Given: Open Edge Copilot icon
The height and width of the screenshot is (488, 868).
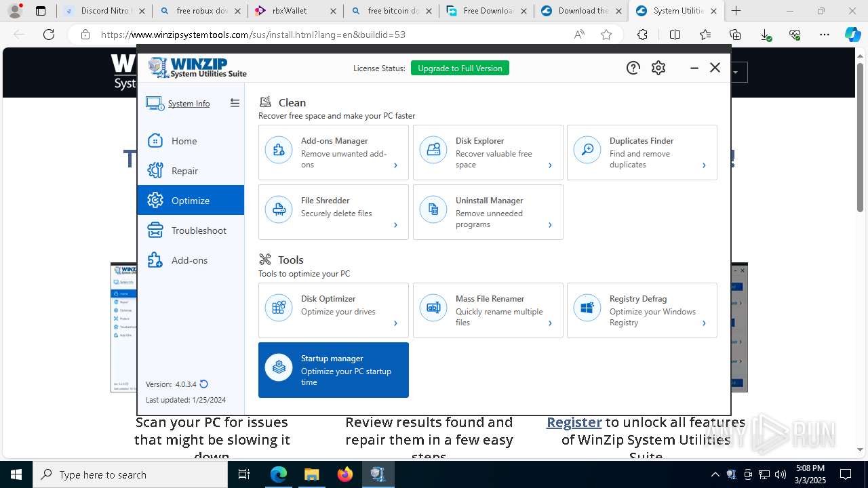Looking at the screenshot, I should click(x=852, y=35).
